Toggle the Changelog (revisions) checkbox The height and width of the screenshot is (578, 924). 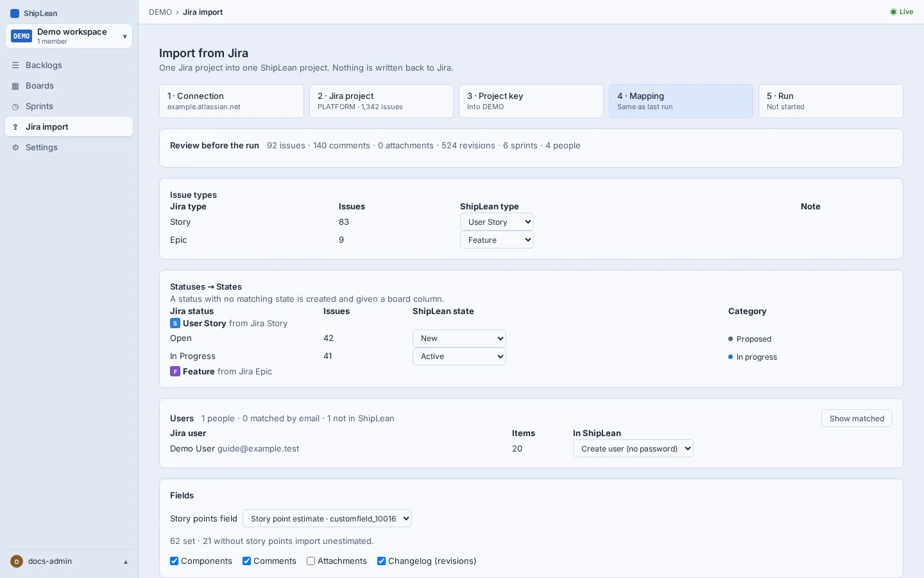pos(381,561)
